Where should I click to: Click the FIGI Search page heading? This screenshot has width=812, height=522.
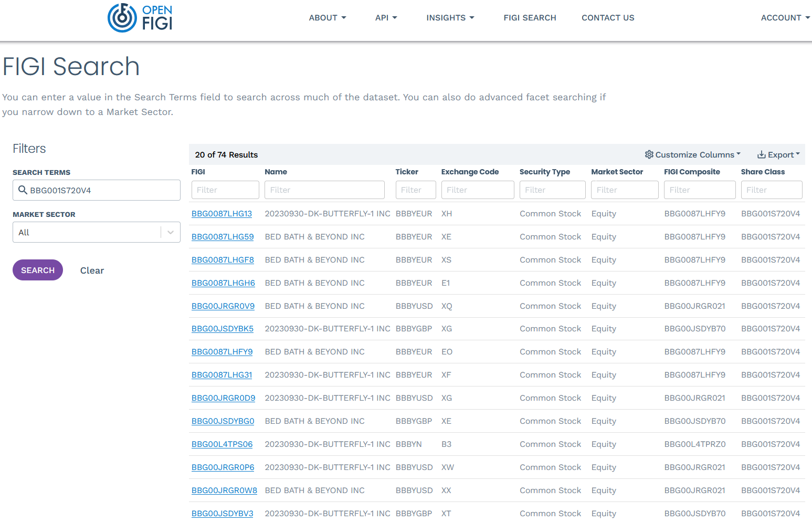pos(71,67)
